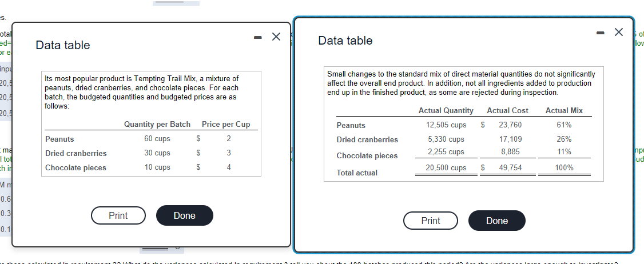Click the Tempting Trail Mix description paragraph
Screen dimensions: 644x264
141,92
